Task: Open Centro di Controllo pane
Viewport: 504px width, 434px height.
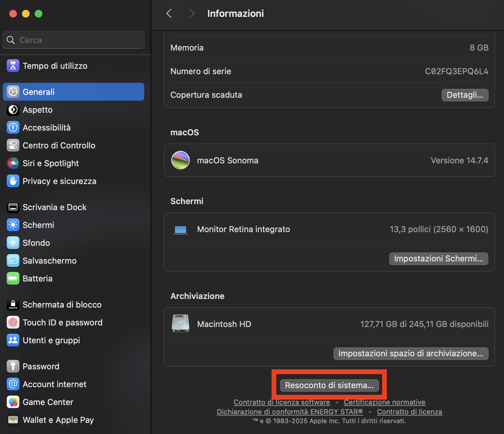Action: point(74,146)
